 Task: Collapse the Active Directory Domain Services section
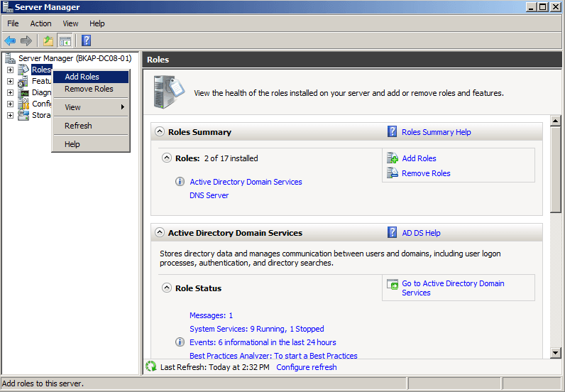(159, 233)
